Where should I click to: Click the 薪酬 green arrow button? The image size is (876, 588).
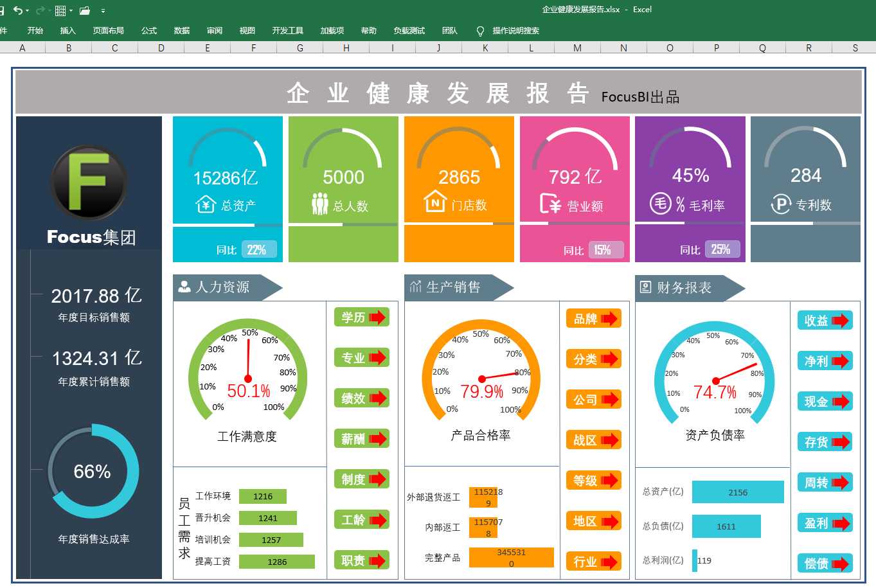[x=362, y=438]
